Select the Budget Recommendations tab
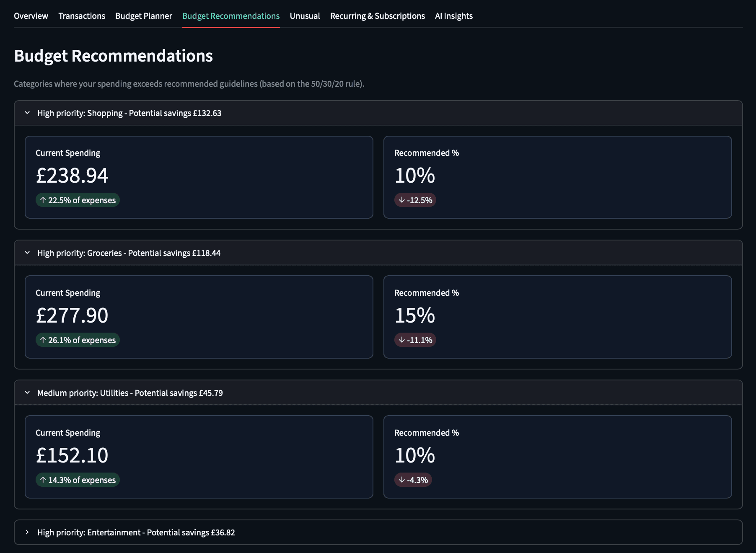The width and height of the screenshot is (756, 553). click(231, 16)
